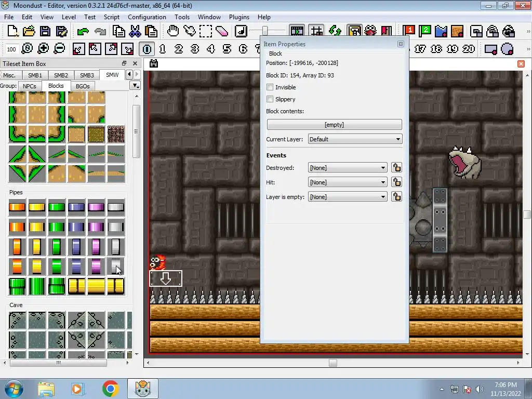Click the [empty] block contents button

[334, 125]
